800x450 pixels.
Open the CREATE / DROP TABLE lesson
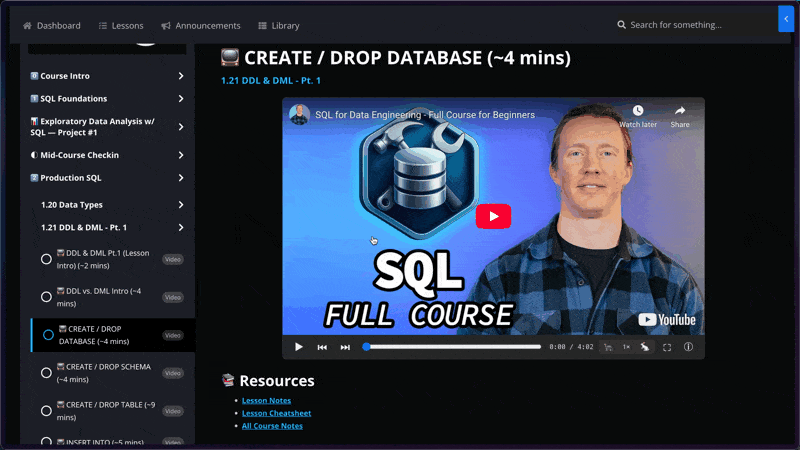click(106, 411)
